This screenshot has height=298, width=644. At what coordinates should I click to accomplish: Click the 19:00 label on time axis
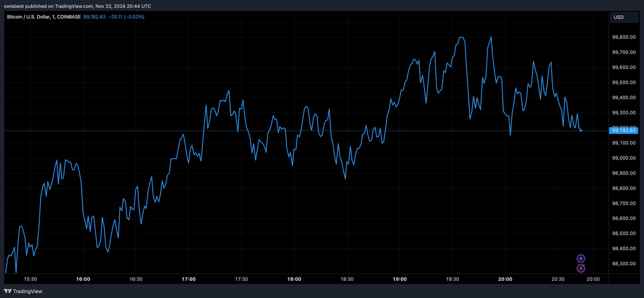click(399, 279)
